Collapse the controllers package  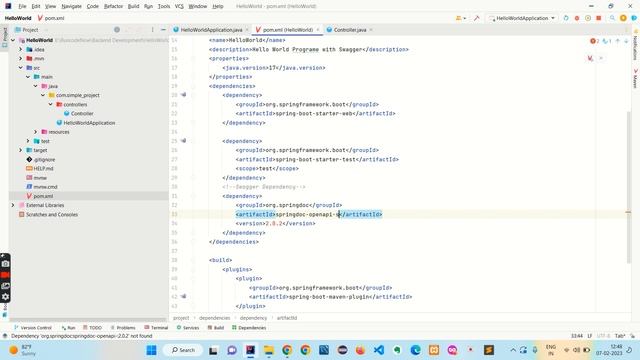pyautogui.click(x=51, y=104)
